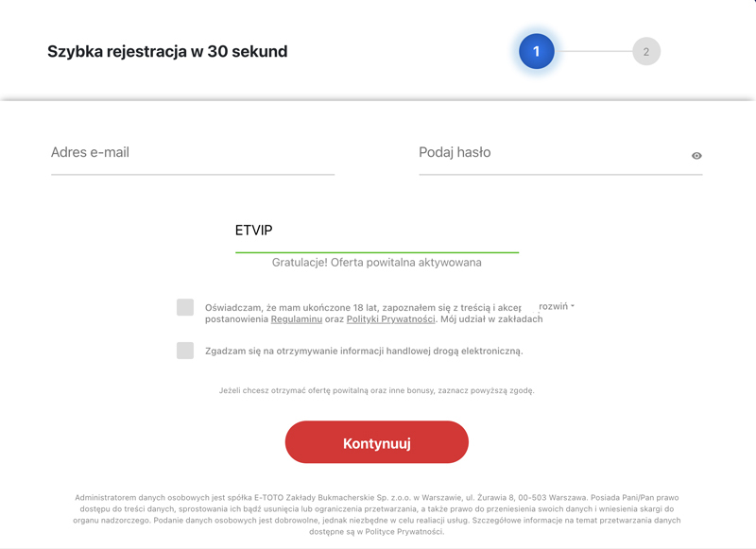Tick the 18 years age declaration checkbox

pyautogui.click(x=185, y=307)
